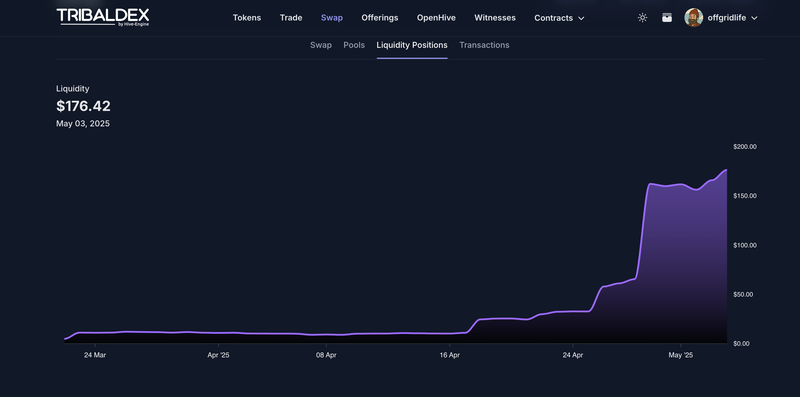
Task: Click the May '25 date axis label
Action: (681, 355)
